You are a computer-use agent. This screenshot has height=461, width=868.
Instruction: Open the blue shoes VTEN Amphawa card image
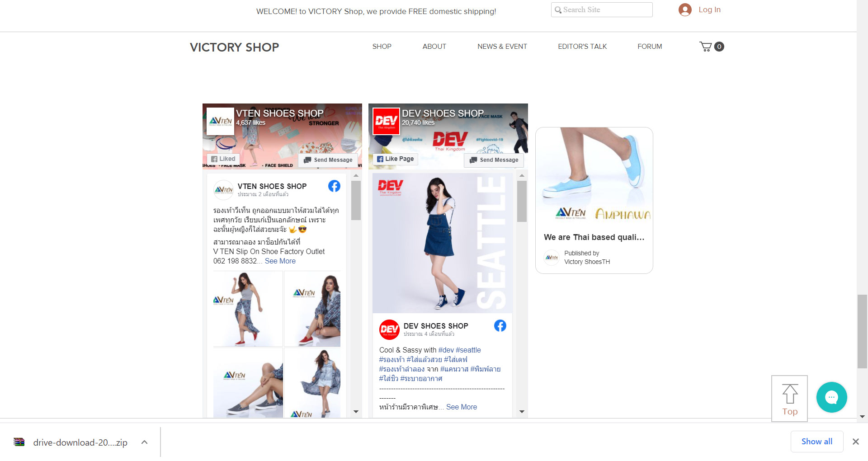click(594, 175)
